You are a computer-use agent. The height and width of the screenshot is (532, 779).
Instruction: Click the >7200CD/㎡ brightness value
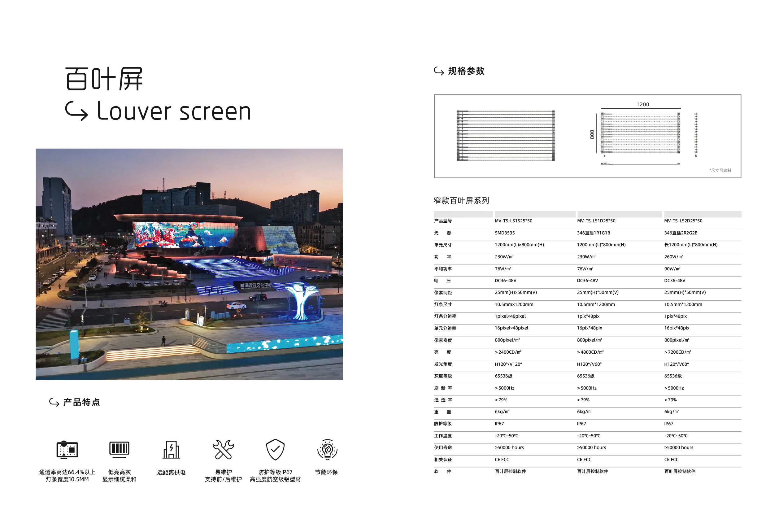pos(677,352)
